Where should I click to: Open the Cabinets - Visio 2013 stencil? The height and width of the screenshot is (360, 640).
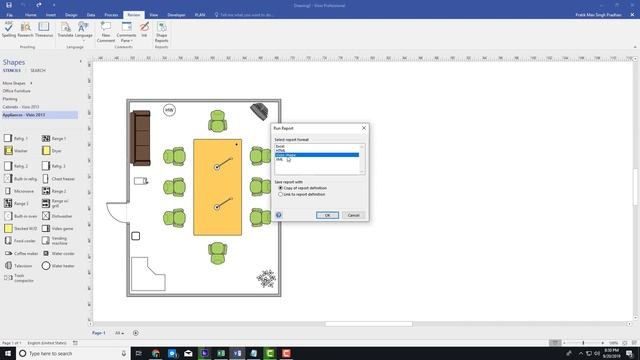tap(21, 107)
